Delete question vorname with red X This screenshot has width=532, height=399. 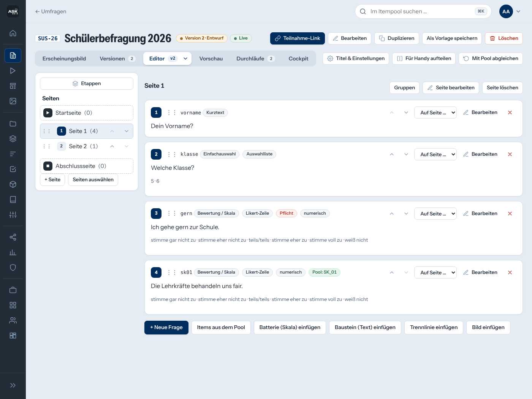510,112
